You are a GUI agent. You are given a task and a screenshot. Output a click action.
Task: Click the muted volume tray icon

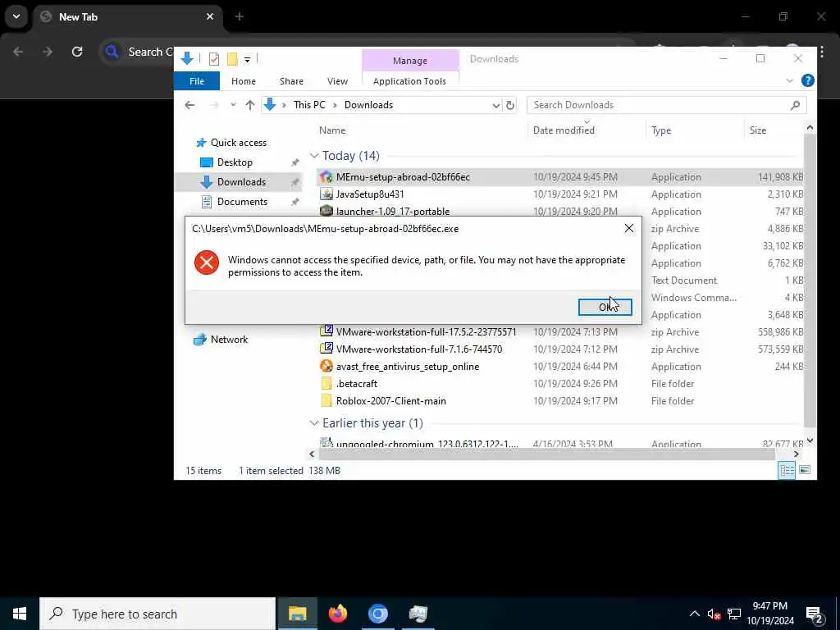pos(714,614)
